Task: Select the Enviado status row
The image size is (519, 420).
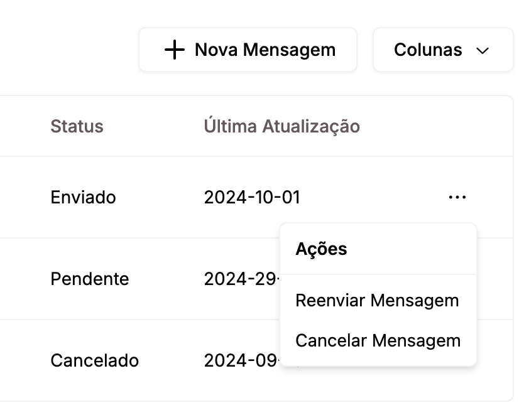Action: pos(83,197)
